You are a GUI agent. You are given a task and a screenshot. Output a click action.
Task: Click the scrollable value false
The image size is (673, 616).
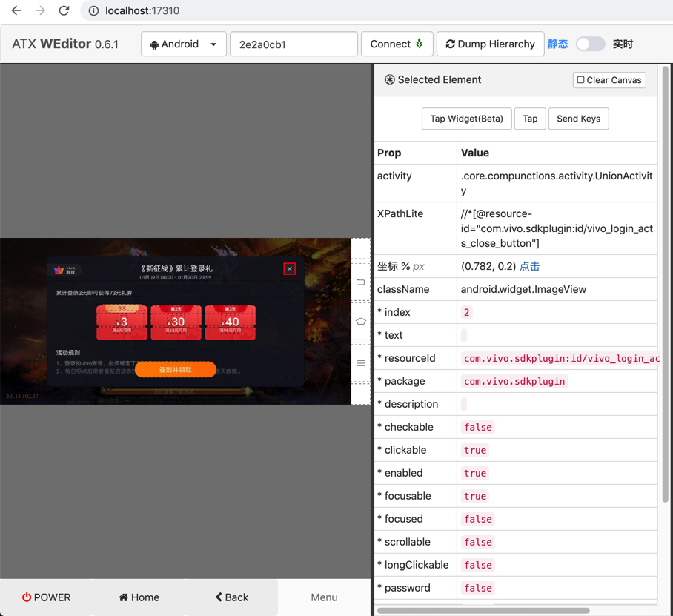coord(478,542)
